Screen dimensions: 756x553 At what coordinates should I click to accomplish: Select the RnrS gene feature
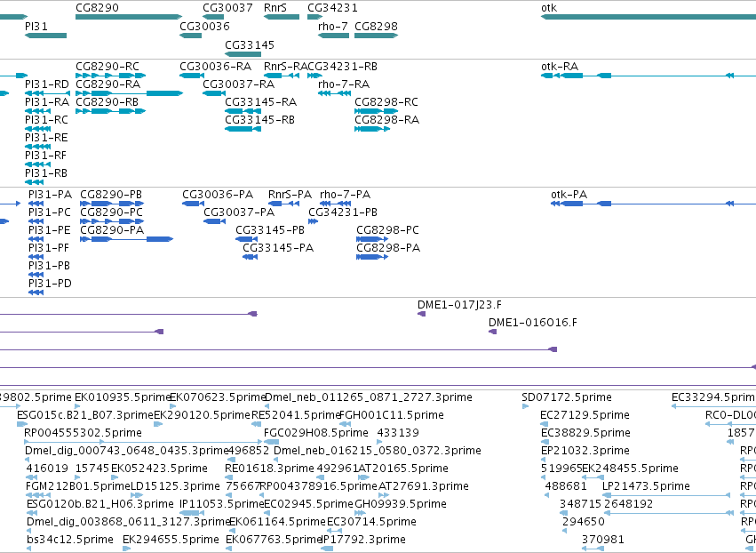tap(282, 17)
